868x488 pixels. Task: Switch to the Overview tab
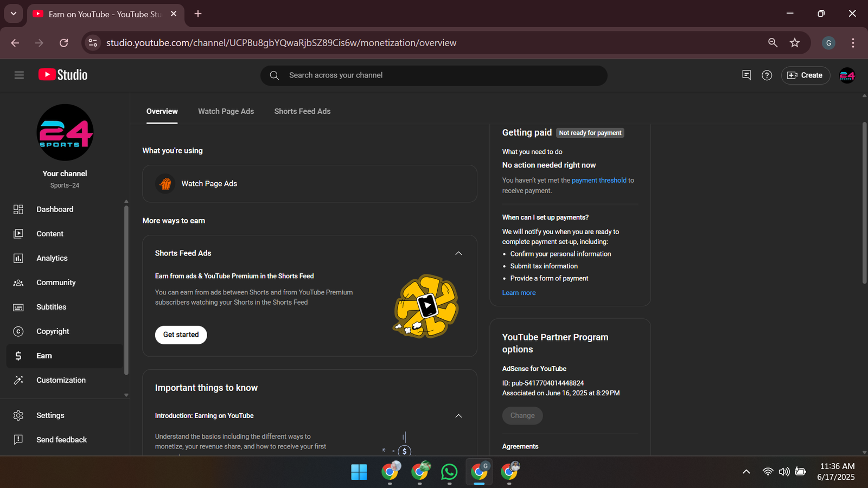tap(162, 111)
